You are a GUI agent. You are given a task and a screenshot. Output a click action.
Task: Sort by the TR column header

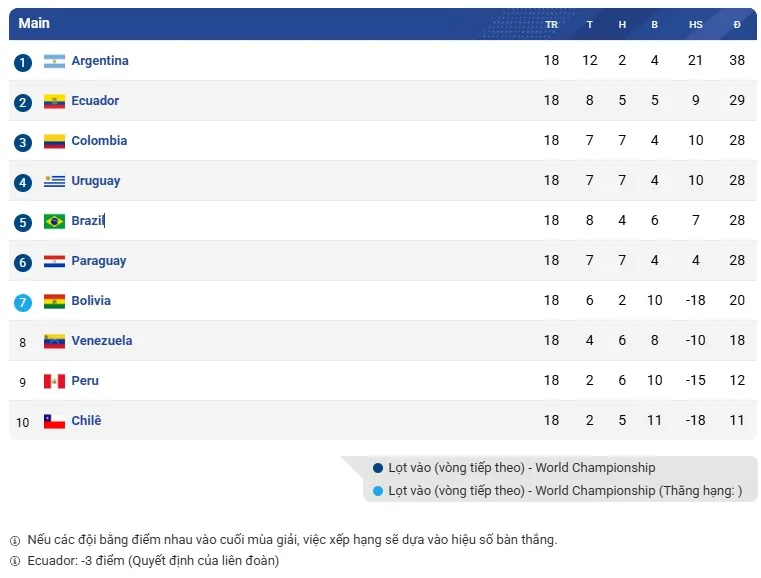[551, 25]
